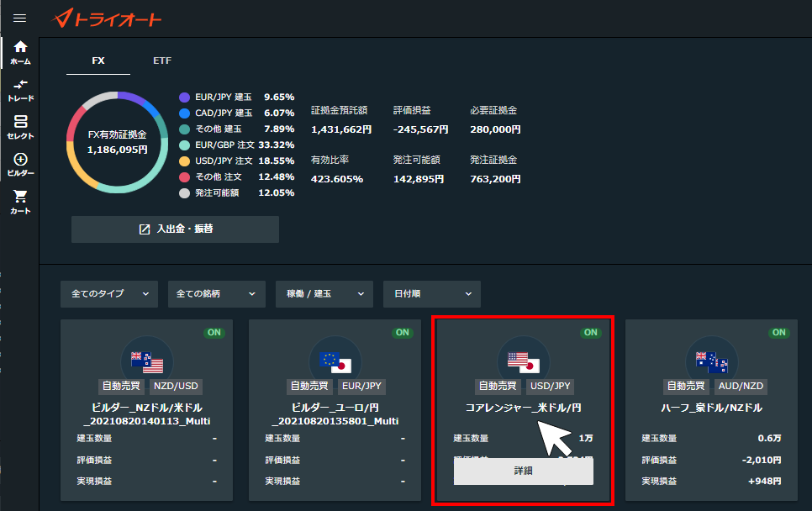Toggle ON badge for AUD/NZD card
Image resolution: width=812 pixels, height=511 pixels.
779,332
